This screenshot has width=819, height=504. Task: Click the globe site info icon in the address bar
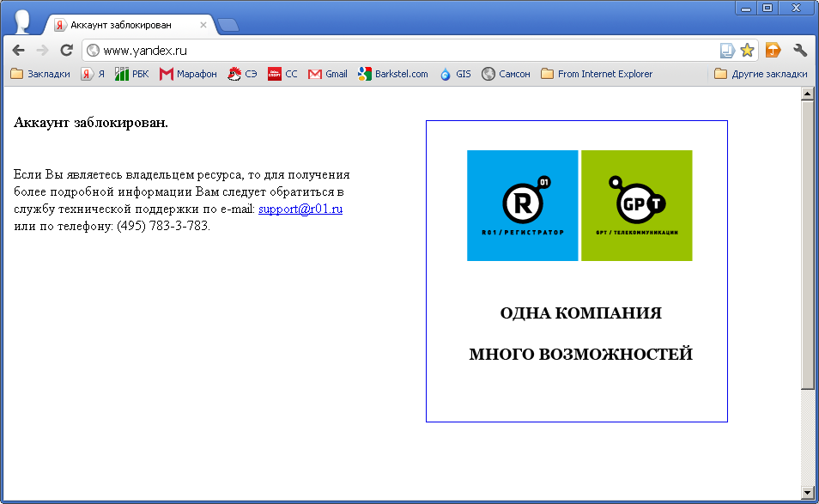[x=93, y=50]
